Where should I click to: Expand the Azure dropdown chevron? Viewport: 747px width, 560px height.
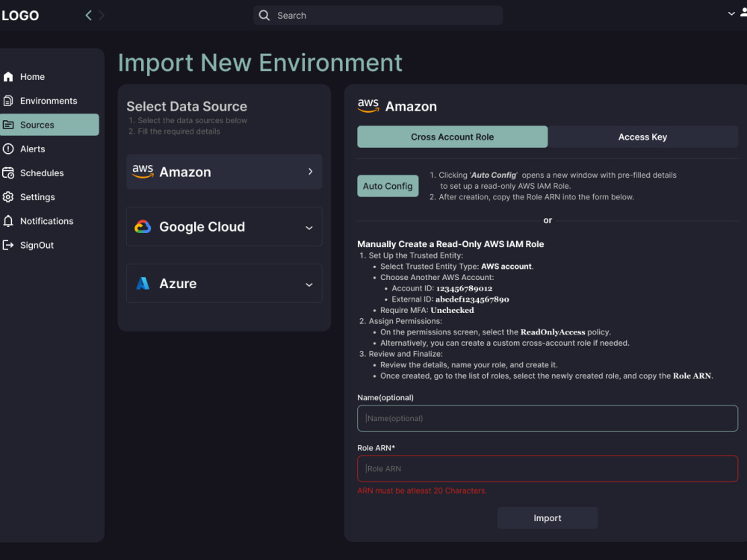(309, 284)
